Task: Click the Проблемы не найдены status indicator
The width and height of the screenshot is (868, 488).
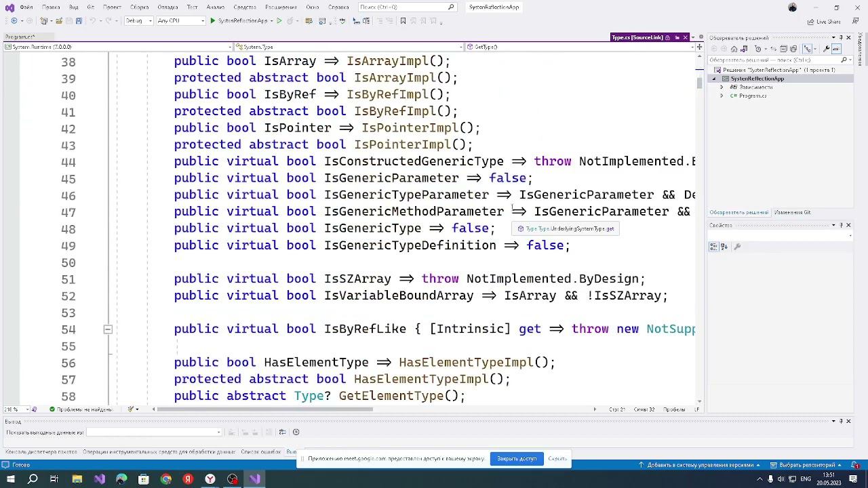Action: coord(80,409)
